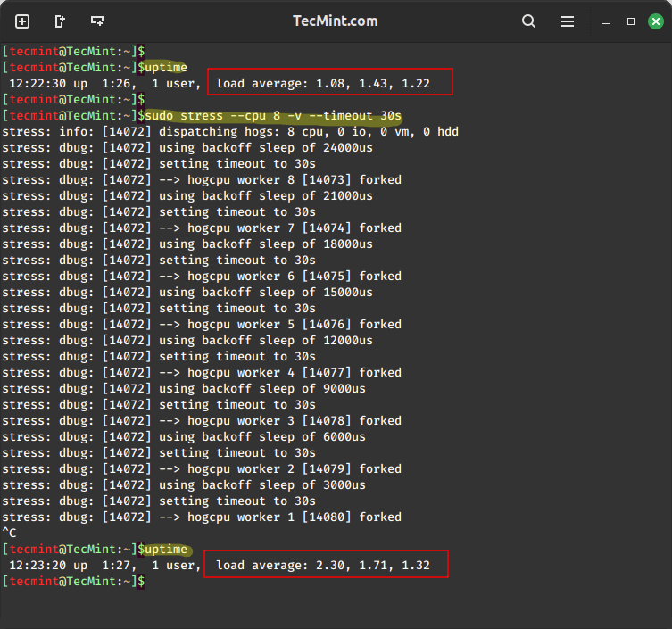Click the last prompt line with cursor
The image size is (672, 629).
click(x=73, y=582)
